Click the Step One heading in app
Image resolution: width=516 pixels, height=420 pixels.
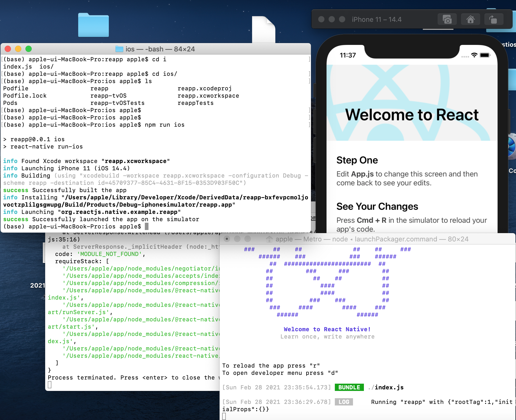click(x=357, y=160)
